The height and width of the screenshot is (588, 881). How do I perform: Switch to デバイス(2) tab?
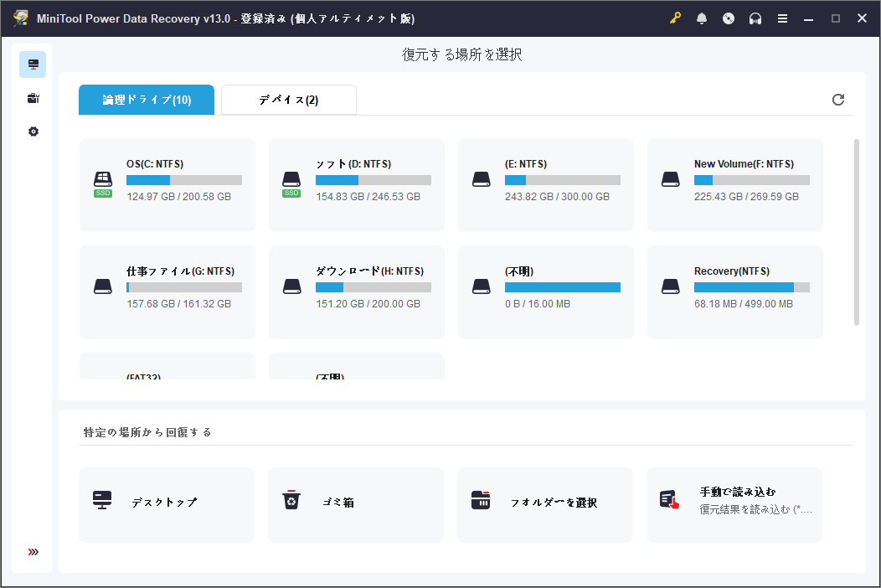click(289, 100)
